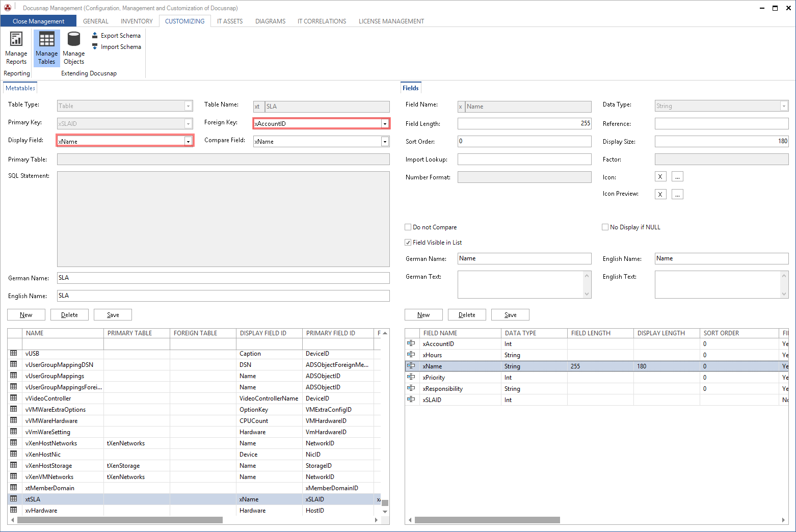Click fields list horizontal scrollbar
The image size is (796, 532).
click(x=487, y=520)
